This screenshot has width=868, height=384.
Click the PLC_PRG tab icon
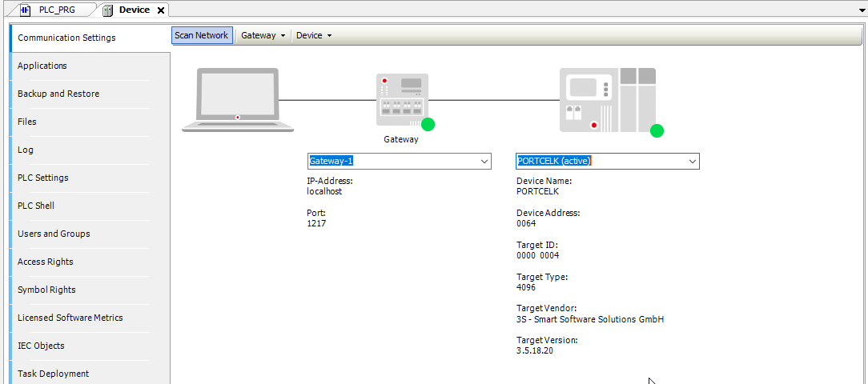point(26,10)
